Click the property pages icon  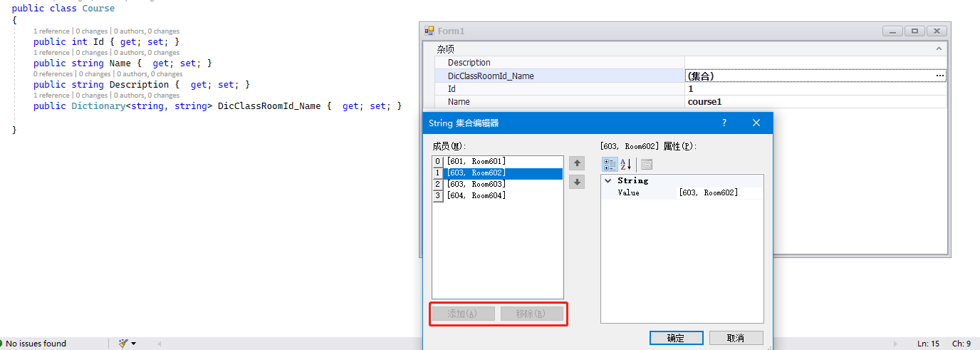(647, 165)
